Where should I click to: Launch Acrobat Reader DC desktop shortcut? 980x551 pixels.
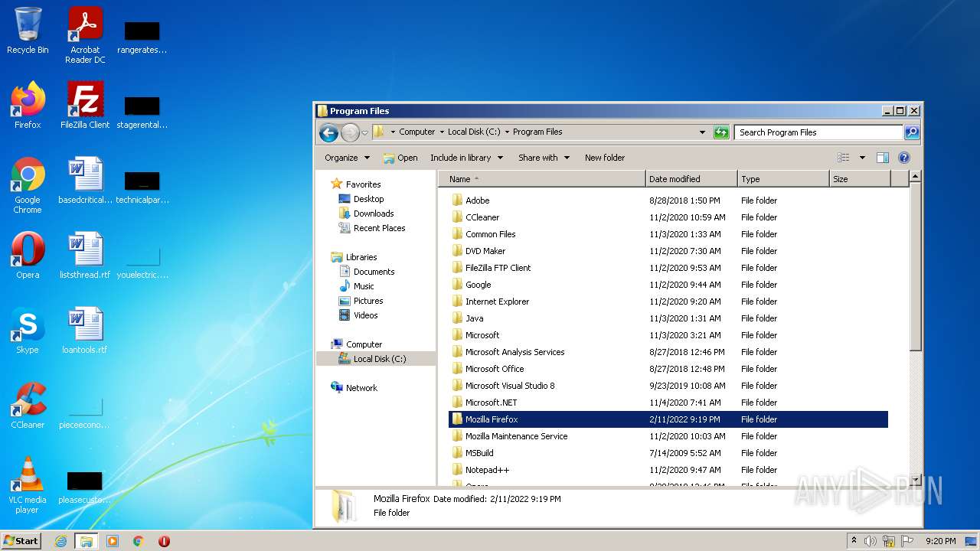(85, 35)
